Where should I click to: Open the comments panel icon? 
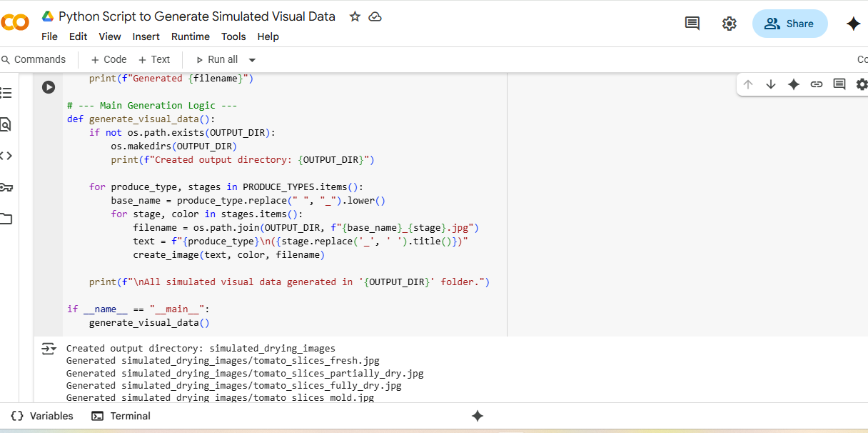[692, 24]
